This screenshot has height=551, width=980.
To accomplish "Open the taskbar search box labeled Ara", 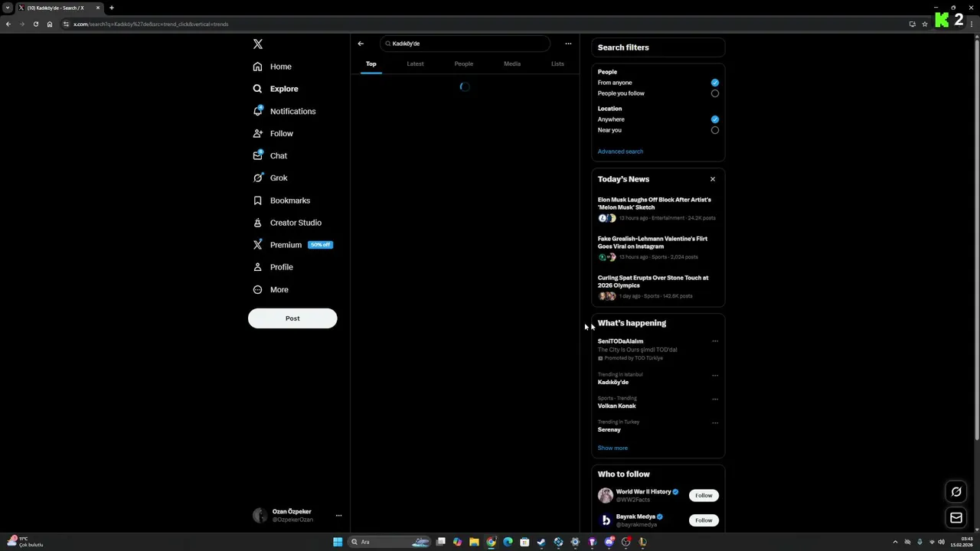I will [389, 542].
